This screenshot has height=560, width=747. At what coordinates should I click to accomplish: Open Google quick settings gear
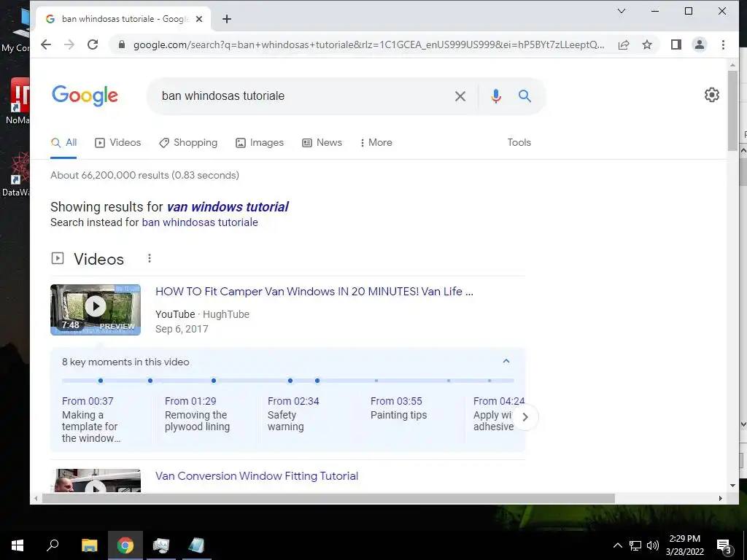tap(712, 95)
